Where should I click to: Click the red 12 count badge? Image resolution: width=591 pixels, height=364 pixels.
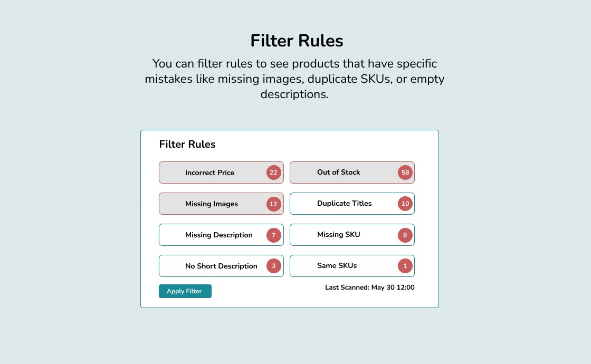pyautogui.click(x=274, y=204)
